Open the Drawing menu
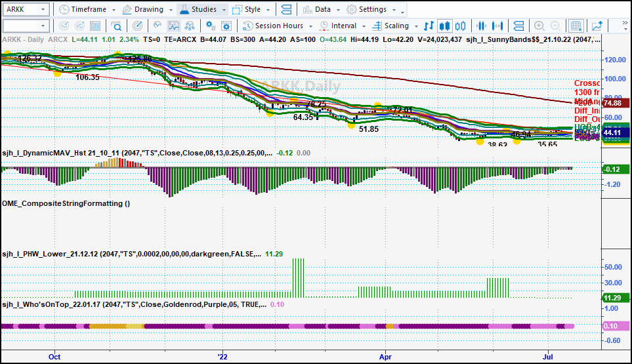 coord(143,9)
